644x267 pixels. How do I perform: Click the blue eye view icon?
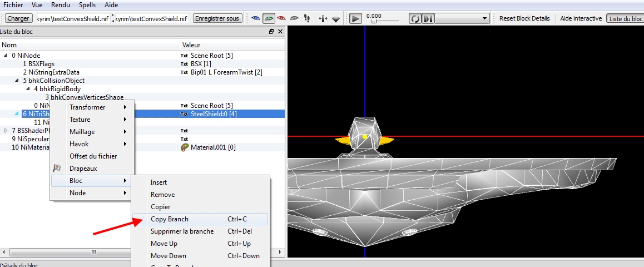[256, 18]
